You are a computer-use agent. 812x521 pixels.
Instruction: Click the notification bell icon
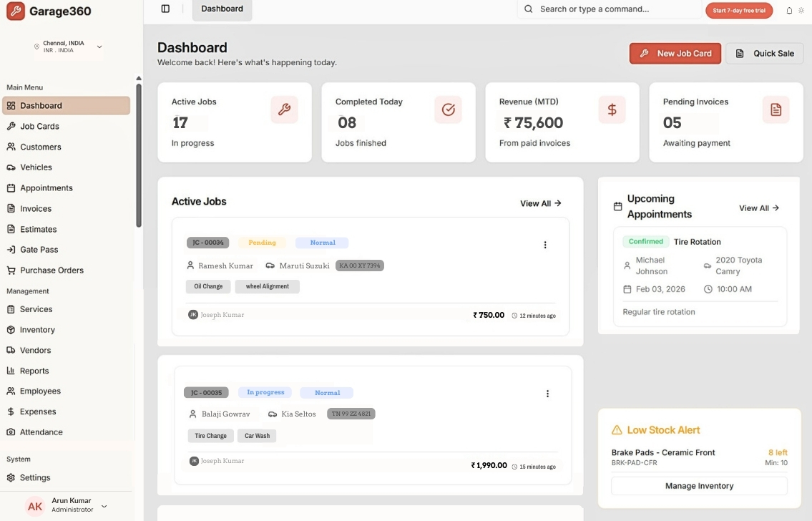tap(789, 11)
